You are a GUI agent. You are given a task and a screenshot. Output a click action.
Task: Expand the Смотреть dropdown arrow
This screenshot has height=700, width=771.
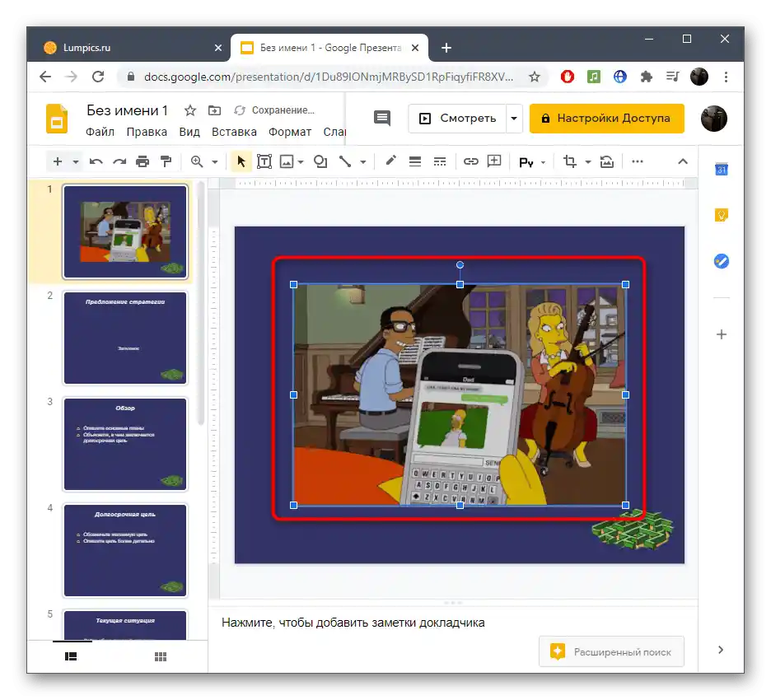515,118
